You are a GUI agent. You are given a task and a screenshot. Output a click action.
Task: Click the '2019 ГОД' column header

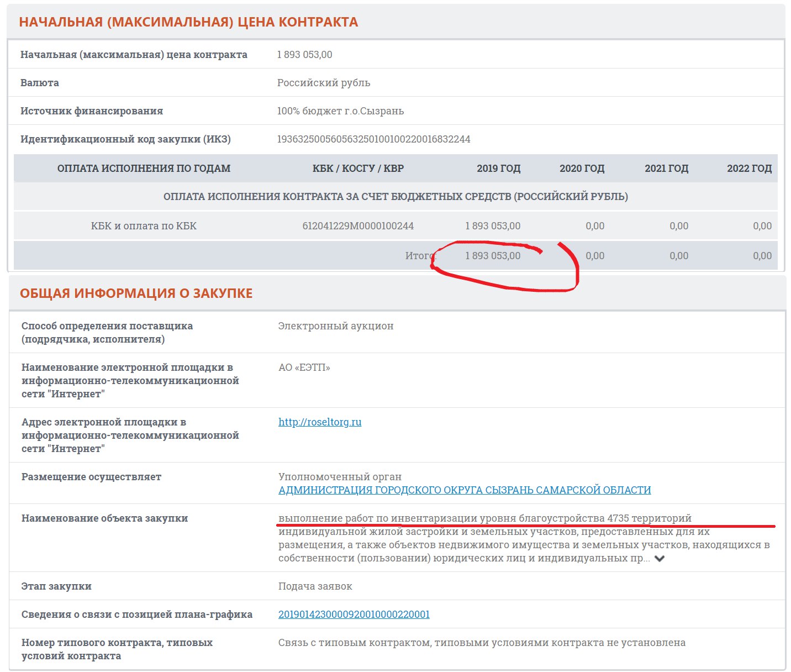tap(499, 169)
